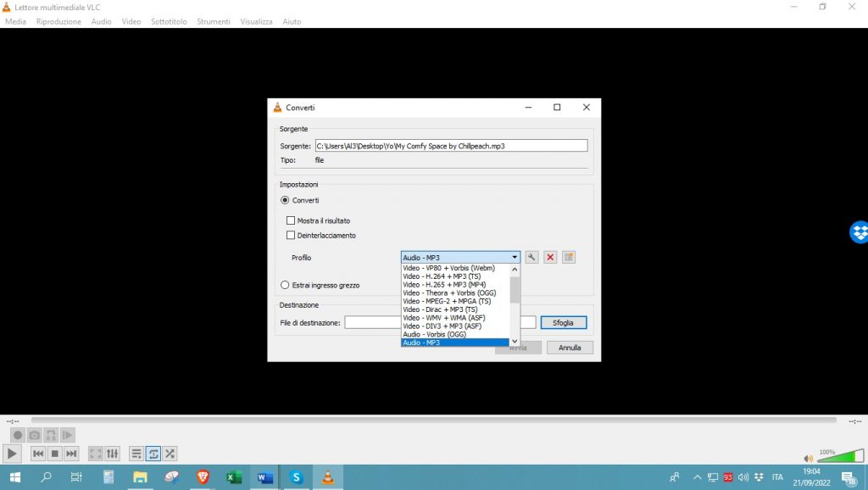Open the Sottotitolo menu

(169, 21)
